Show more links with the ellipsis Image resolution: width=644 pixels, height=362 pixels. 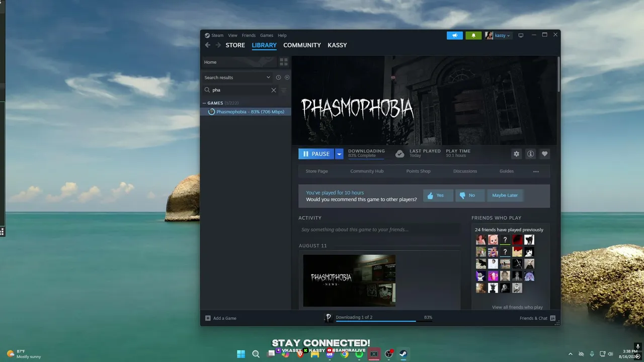click(x=536, y=171)
